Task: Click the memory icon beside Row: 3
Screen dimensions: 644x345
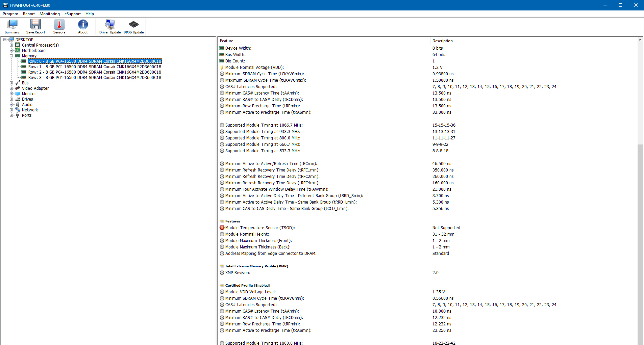Action: coord(24,77)
